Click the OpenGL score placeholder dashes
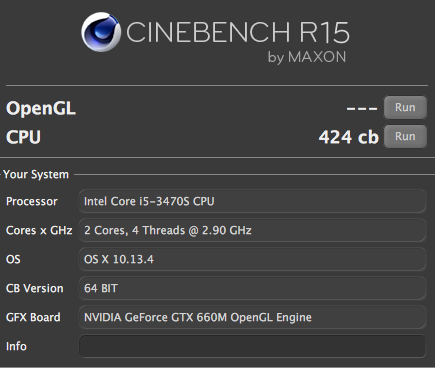 click(x=362, y=108)
